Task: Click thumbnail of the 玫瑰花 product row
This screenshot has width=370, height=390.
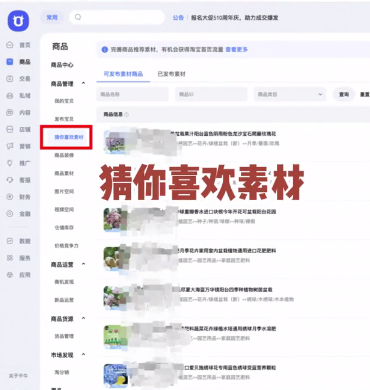Action: (x=115, y=142)
